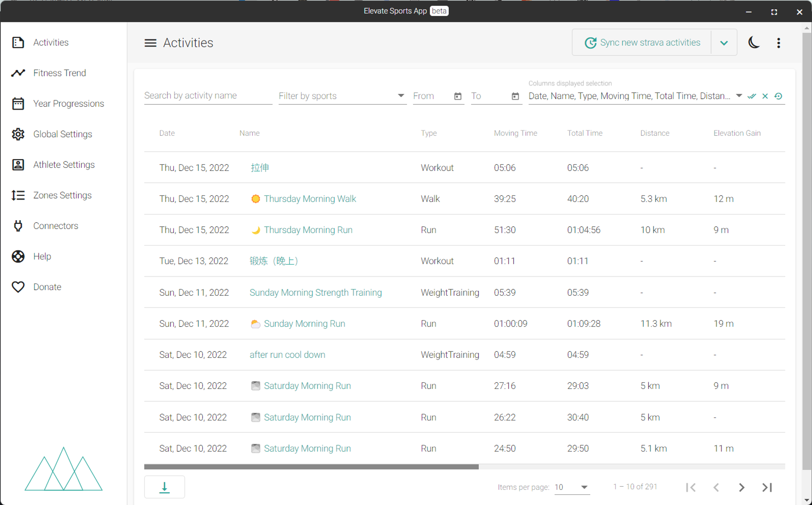Open Activities in the sidebar
The image size is (812, 505).
(51, 42)
